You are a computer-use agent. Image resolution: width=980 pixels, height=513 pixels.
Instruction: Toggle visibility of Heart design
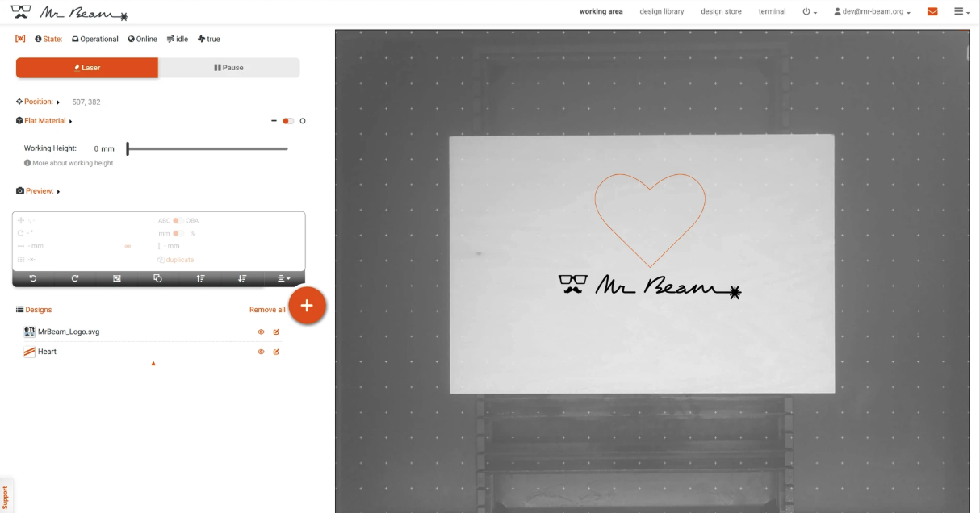pos(261,352)
